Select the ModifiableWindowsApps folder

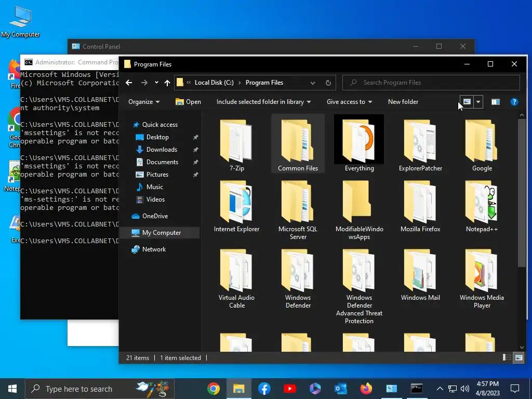(360, 210)
